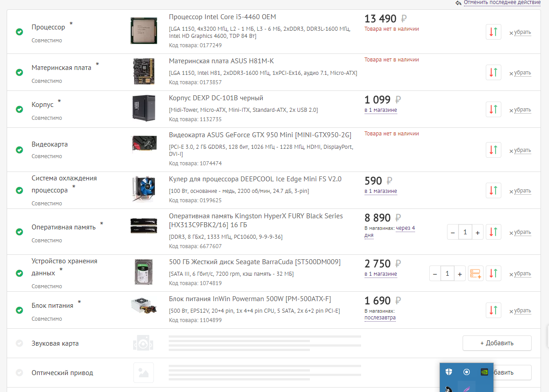Open Kingston HyperX FURY Black Series link
The height and width of the screenshot is (392, 549).
[x=256, y=220]
